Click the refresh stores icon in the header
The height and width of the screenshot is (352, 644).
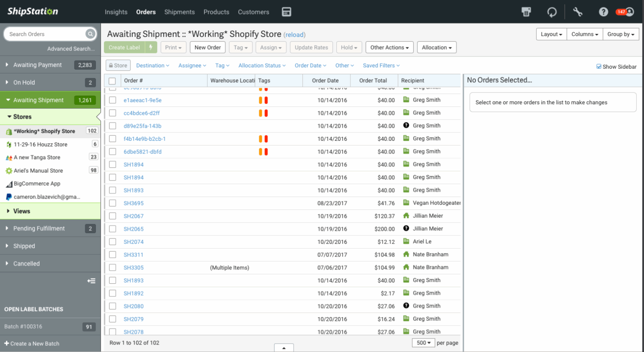pos(552,12)
